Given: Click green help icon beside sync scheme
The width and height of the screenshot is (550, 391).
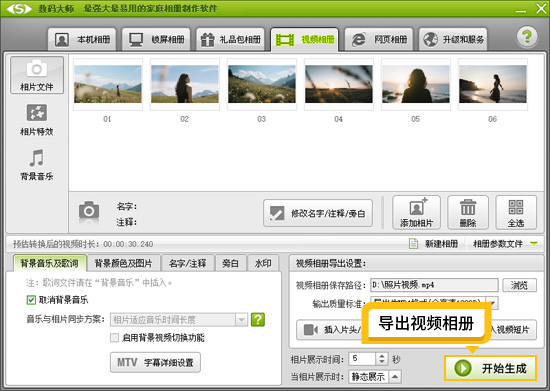Looking at the screenshot, I should tap(258, 319).
